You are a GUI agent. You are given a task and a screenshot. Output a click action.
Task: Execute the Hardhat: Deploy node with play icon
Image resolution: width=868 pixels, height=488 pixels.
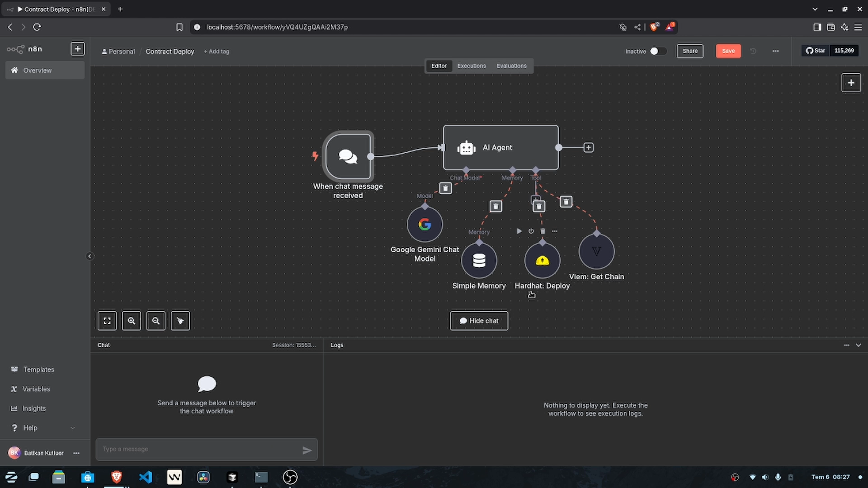pos(519,231)
